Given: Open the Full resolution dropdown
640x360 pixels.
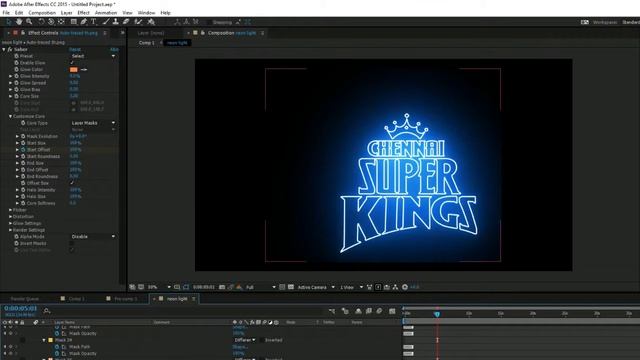Looking at the screenshot, I should click(x=260, y=287).
